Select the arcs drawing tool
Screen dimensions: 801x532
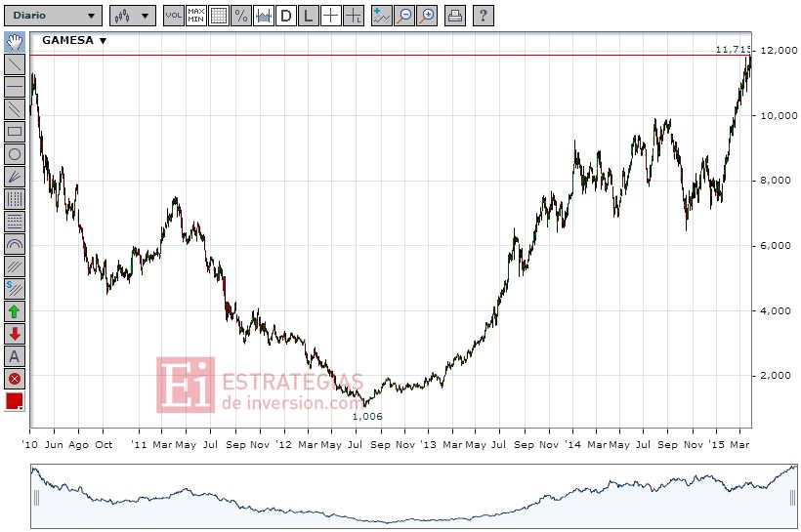pos(15,244)
